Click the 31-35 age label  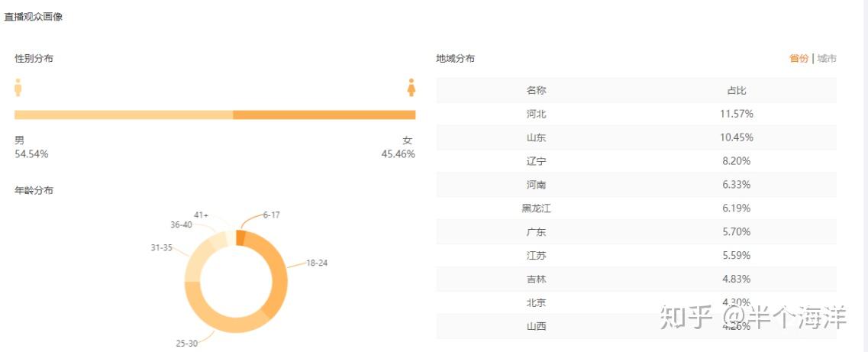(162, 248)
